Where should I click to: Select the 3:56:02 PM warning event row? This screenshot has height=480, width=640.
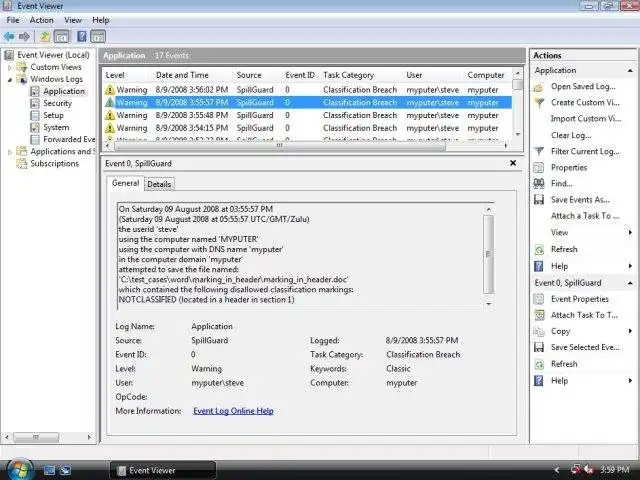click(307, 90)
